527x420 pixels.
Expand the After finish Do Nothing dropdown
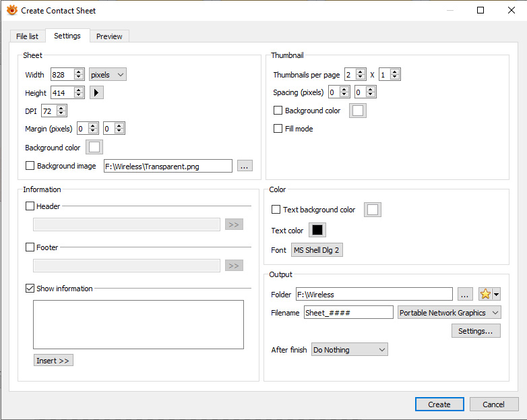click(350, 350)
